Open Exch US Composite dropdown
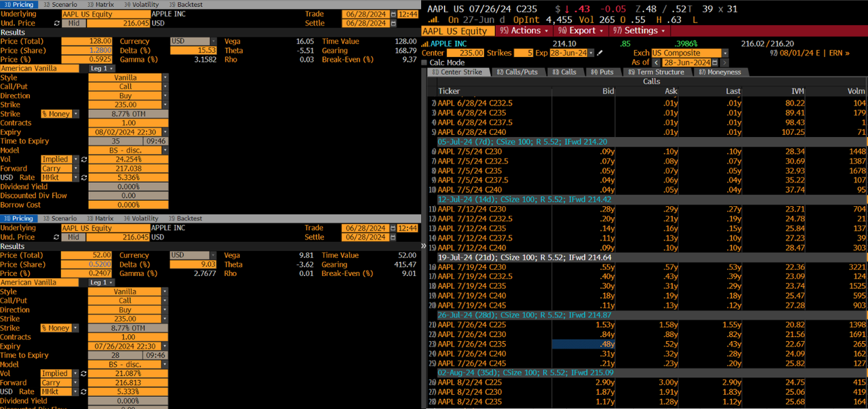The height and width of the screenshot is (409, 868). pyautogui.click(x=725, y=53)
